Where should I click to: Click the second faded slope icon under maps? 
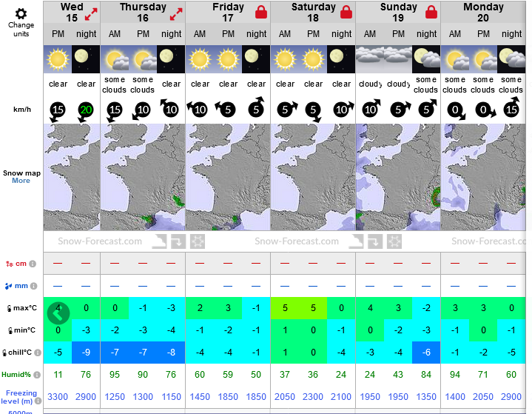coord(356,241)
